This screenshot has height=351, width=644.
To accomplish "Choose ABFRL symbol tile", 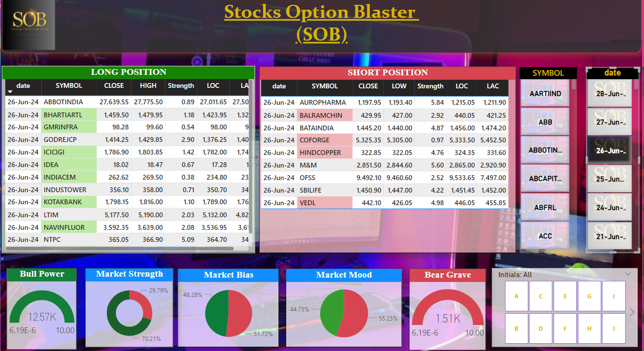I will pos(545,208).
